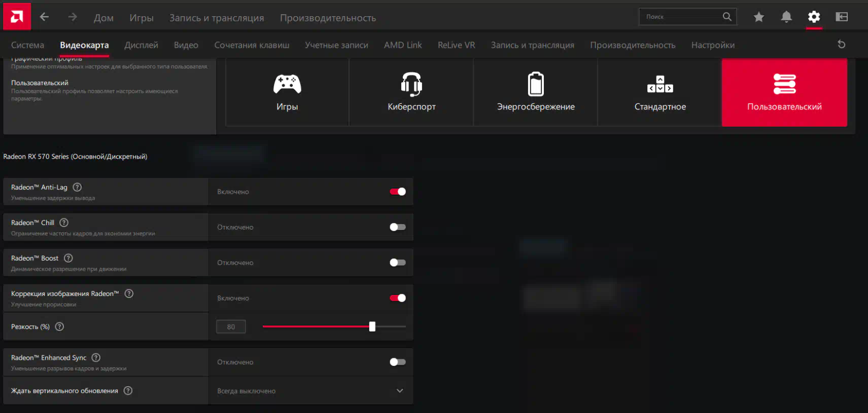Open the AMD Link tab
This screenshot has height=413, width=868.
point(403,45)
